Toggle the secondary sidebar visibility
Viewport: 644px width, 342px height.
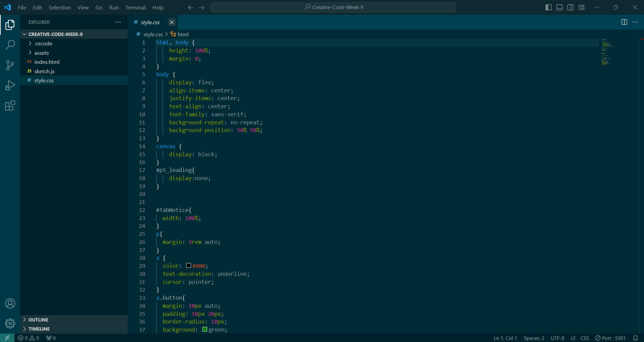tap(570, 7)
